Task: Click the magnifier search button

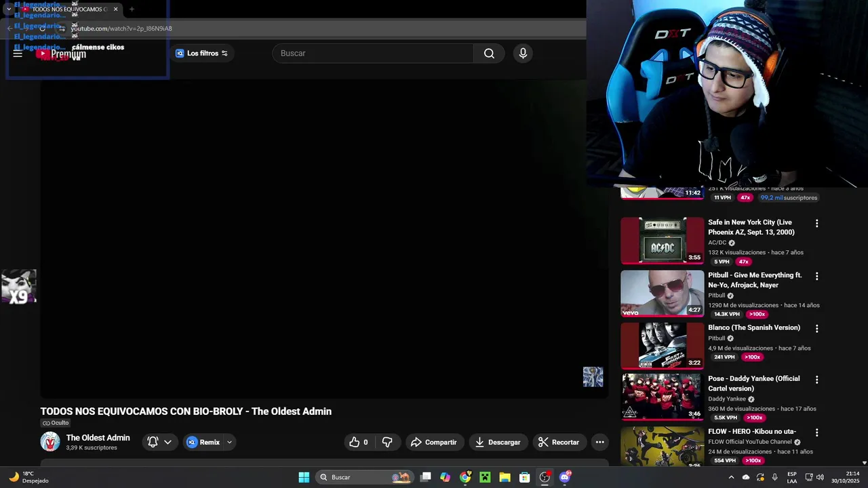Action: coord(489,53)
